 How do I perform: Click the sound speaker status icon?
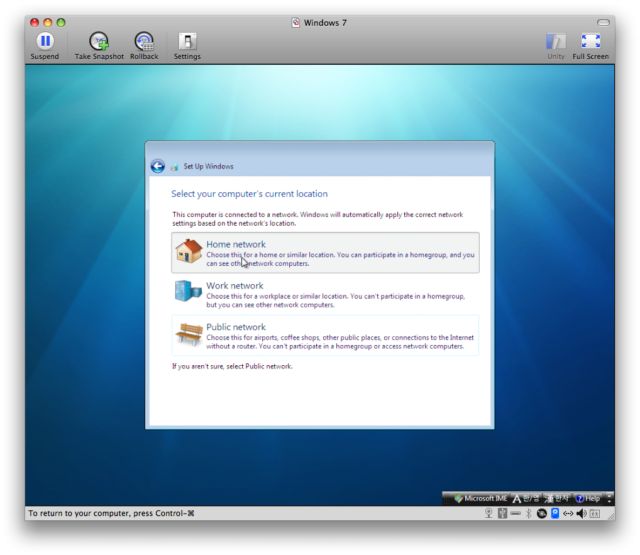(582, 513)
